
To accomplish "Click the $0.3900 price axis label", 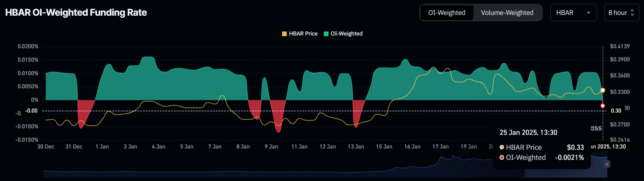I will click(x=620, y=59).
